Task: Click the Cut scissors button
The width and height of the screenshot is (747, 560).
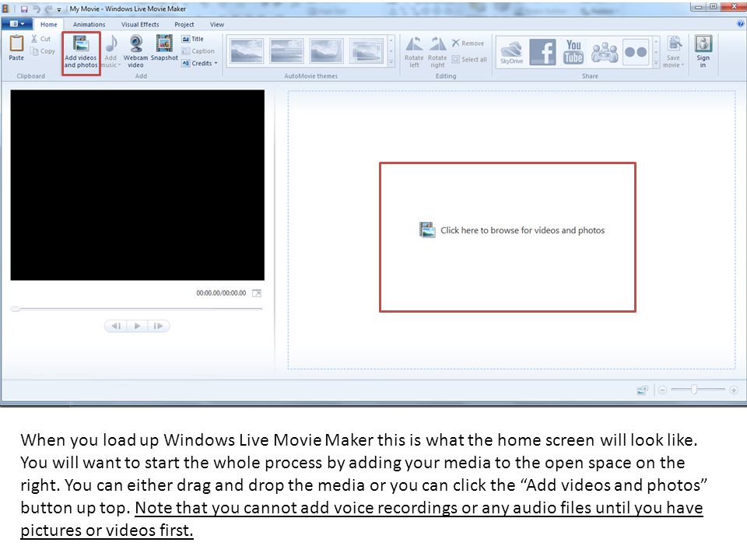Action: 40,39
